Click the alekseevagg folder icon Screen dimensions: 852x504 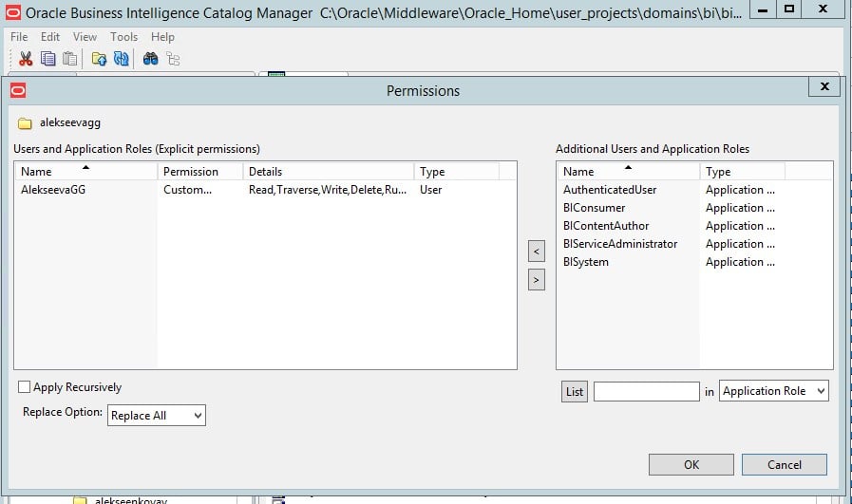(x=25, y=123)
